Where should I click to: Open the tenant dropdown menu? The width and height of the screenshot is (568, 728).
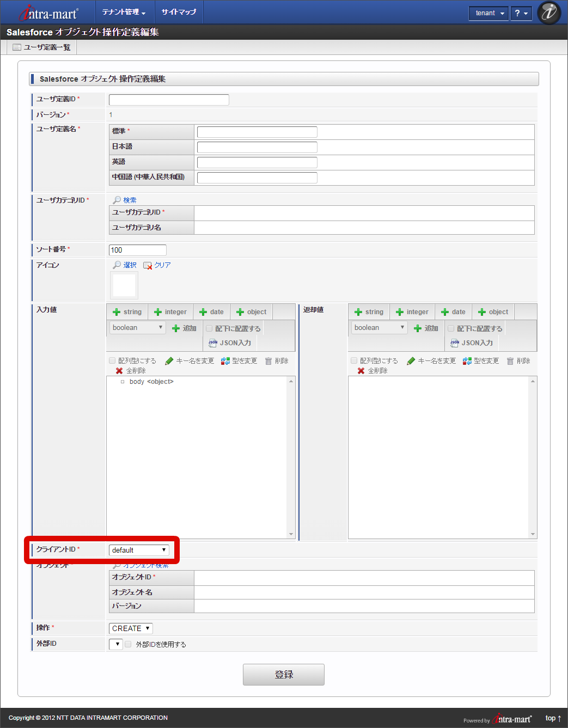click(488, 13)
